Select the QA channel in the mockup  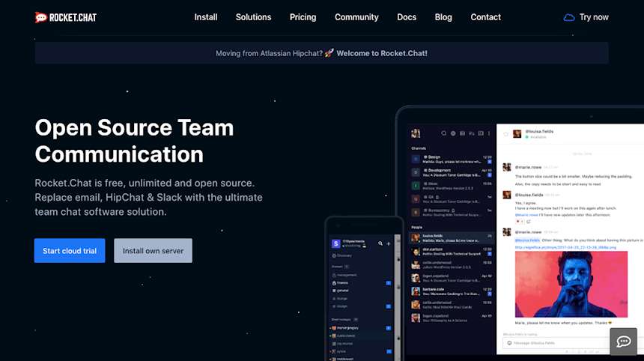tap(452, 199)
